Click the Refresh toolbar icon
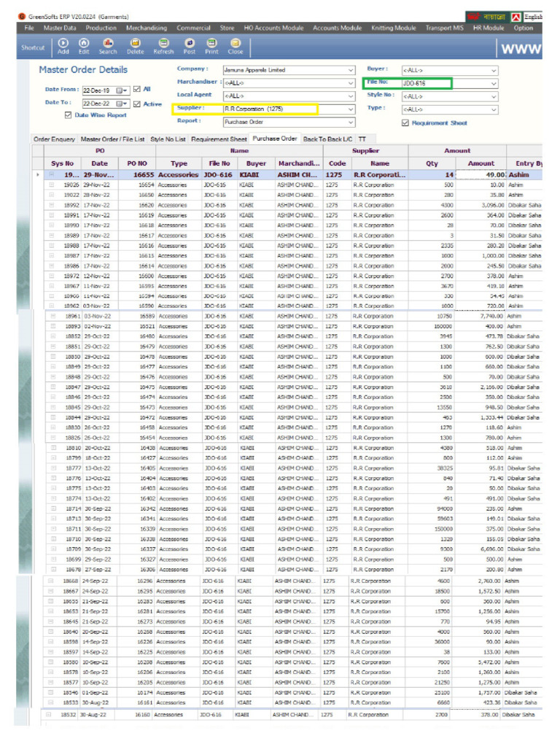Viewport: 560px width, 747px height. click(163, 46)
